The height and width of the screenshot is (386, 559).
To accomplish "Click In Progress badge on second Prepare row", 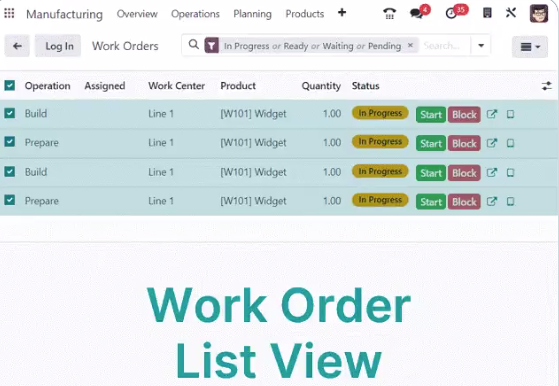I will (380, 200).
